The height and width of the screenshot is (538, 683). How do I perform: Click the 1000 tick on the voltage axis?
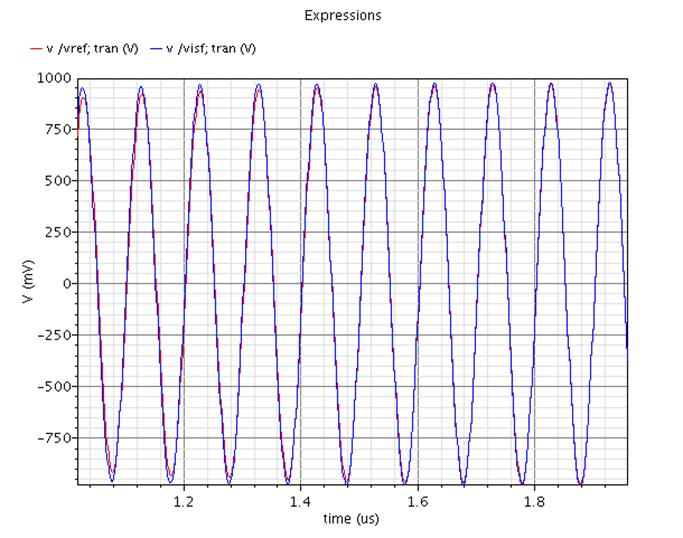click(54, 78)
